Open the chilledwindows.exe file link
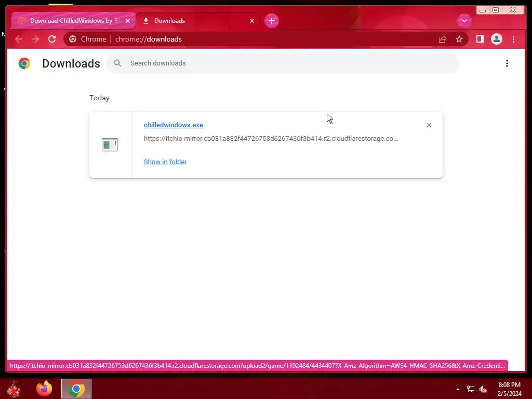 [x=174, y=125]
